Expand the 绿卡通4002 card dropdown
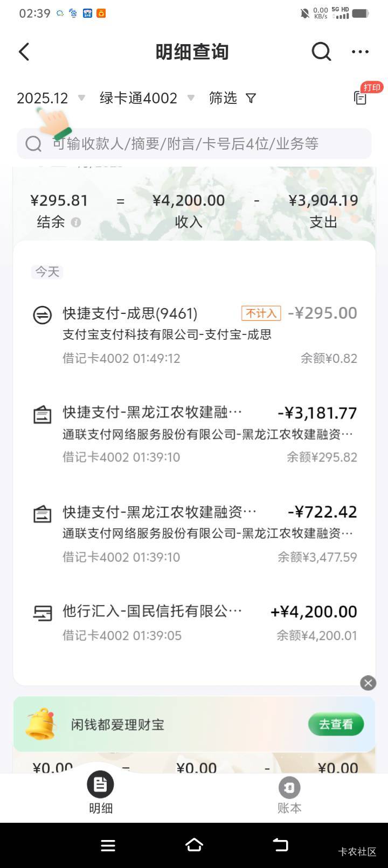388x868 pixels. pos(147,98)
